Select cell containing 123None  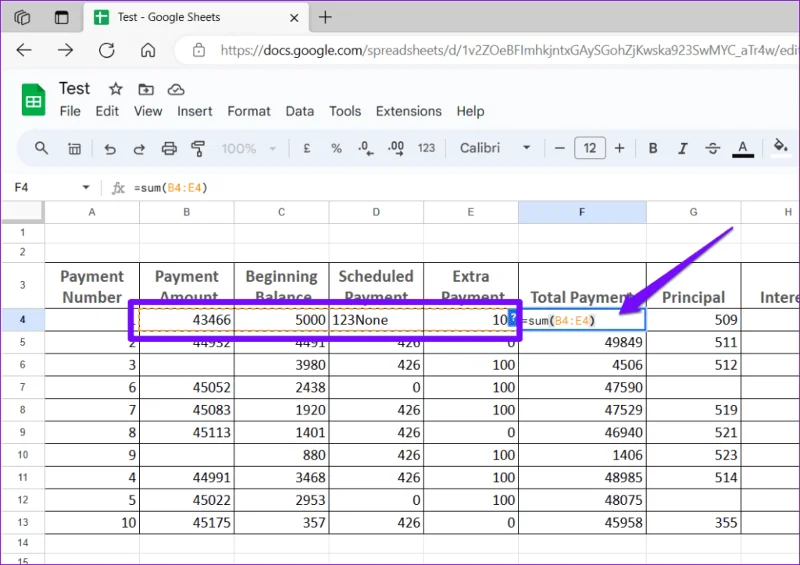tap(376, 320)
